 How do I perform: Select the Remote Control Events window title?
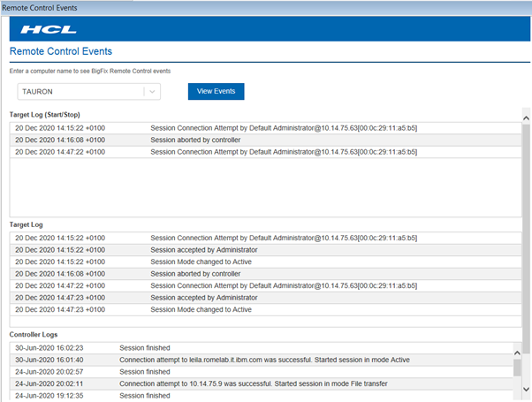40,8
